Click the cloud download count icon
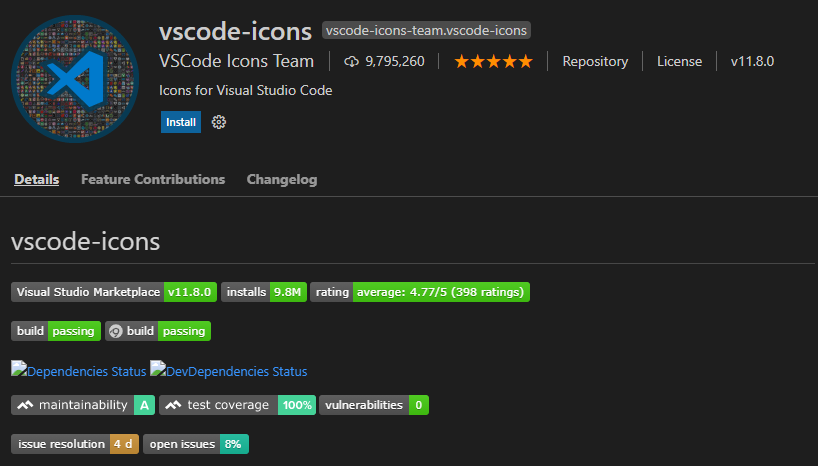The width and height of the screenshot is (818, 466). pyautogui.click(x=352, y=62)
